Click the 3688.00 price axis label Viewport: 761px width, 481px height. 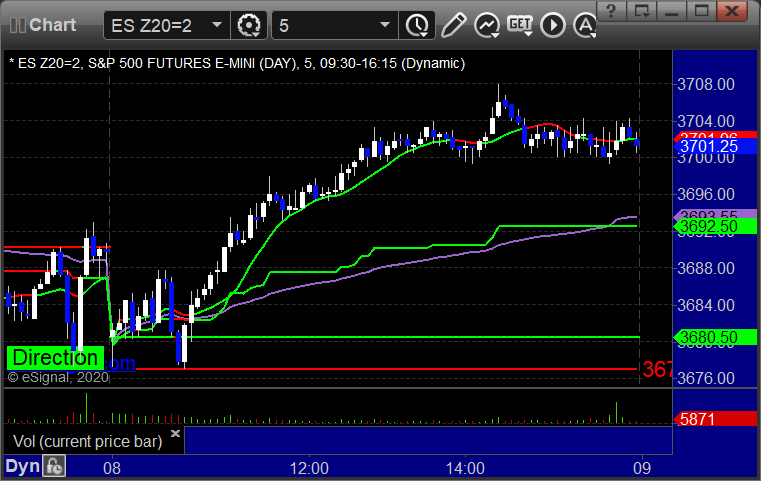tap(706, 268)
